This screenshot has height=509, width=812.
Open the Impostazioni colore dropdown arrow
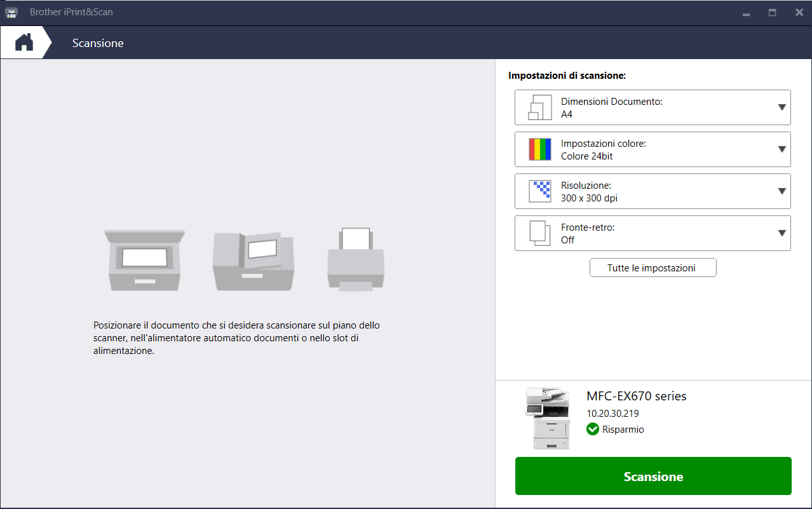click(782, 149)
